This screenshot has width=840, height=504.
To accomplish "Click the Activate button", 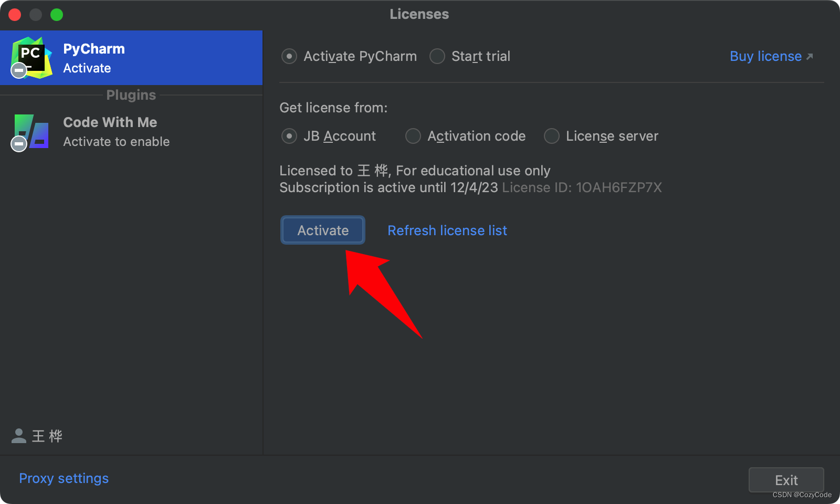I will coord(323,230).
